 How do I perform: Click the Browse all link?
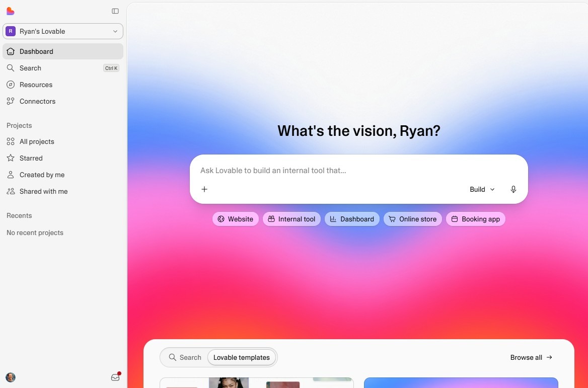(x=532, y=357)
